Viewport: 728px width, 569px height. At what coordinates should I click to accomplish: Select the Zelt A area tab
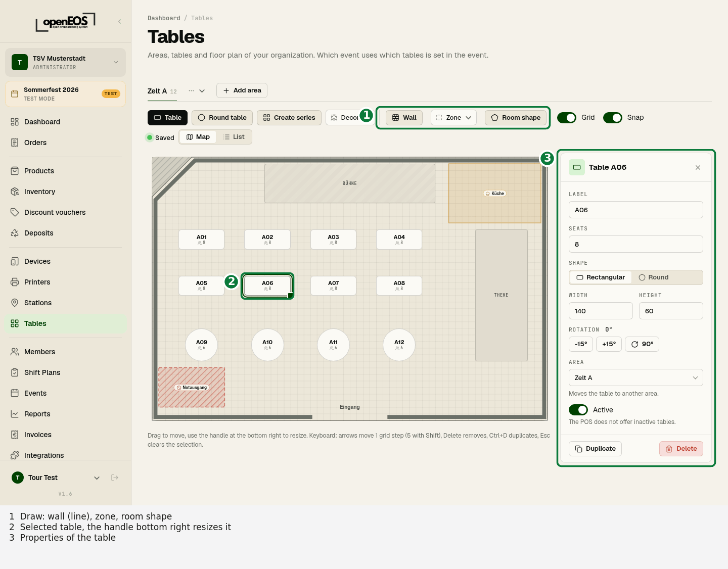pyautogui.click(x=162, y=91)
